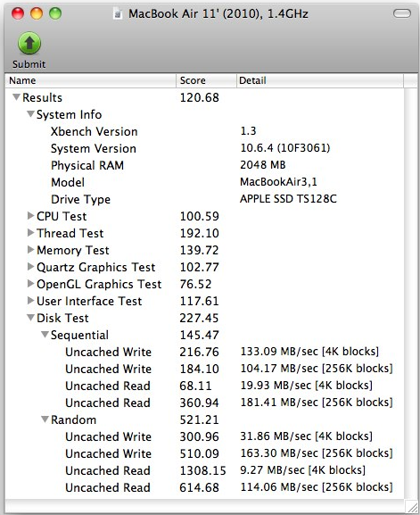Click the OpenGL Graphics score 76.52
This screenshot has width=420, height=515.
[x=195, y=284]
